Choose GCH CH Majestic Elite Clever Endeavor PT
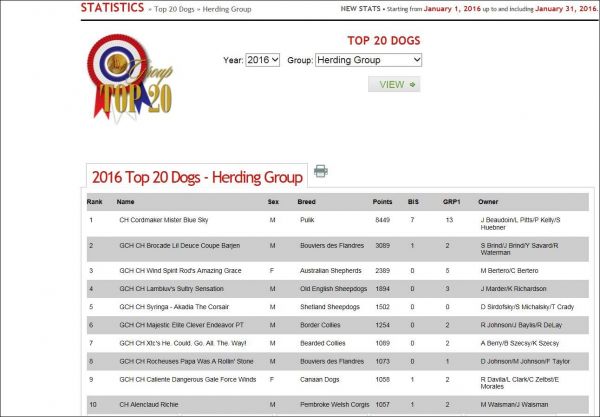Screen dimensions: 600x417 [187, 325]
